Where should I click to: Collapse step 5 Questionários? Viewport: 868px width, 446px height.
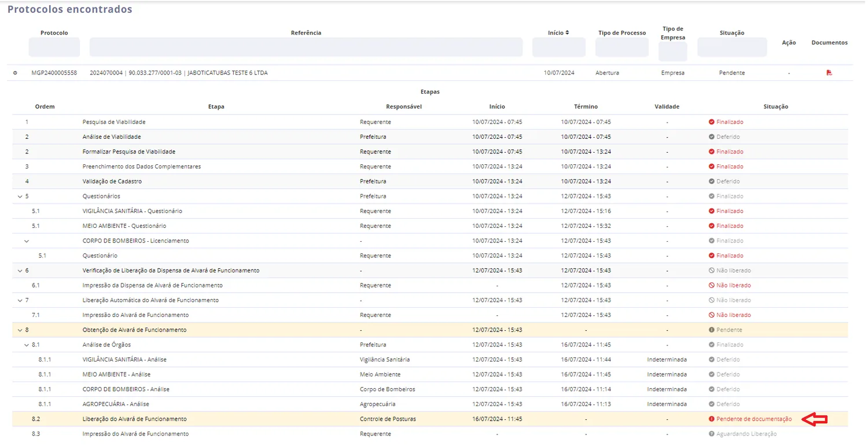click(20, 197)
